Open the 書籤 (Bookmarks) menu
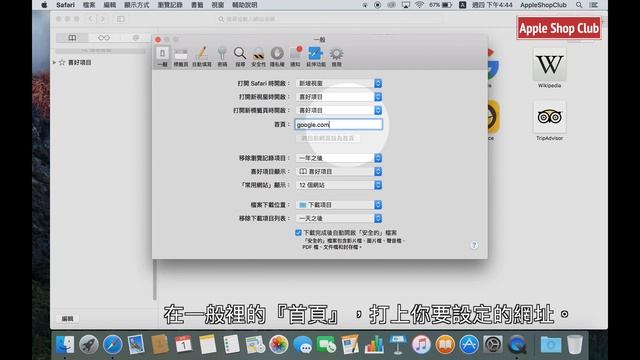The width and height of the screenshot is (640, 360). click(197, 5)
